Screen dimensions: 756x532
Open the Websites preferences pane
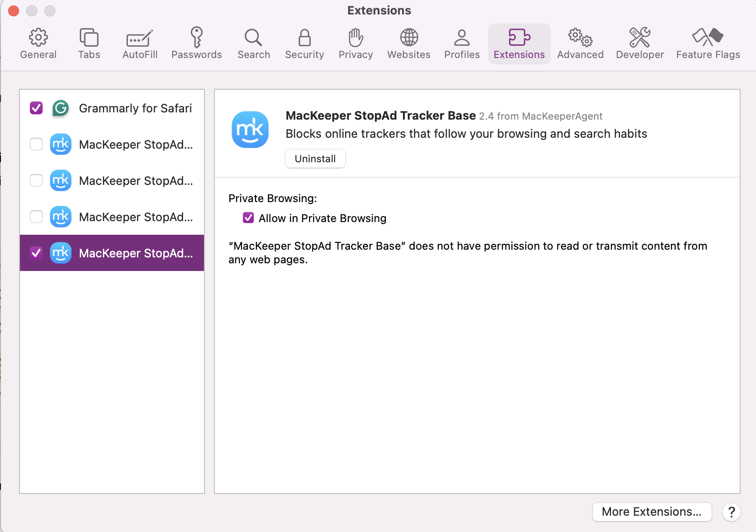tap(408, 43)
